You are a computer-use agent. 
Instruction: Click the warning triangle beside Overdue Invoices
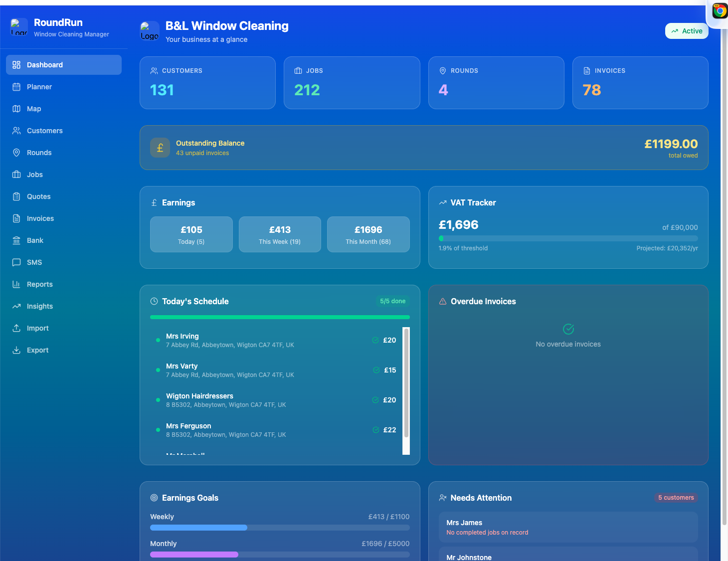pyautogui.click(x=443, y=301)
